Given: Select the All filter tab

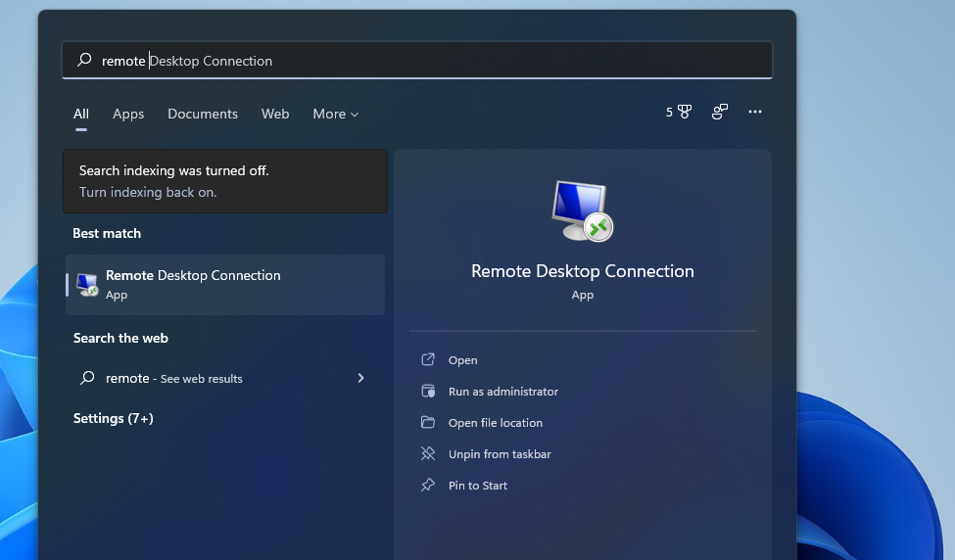Looking at the screenshot, I should click(x=81, y=115).
